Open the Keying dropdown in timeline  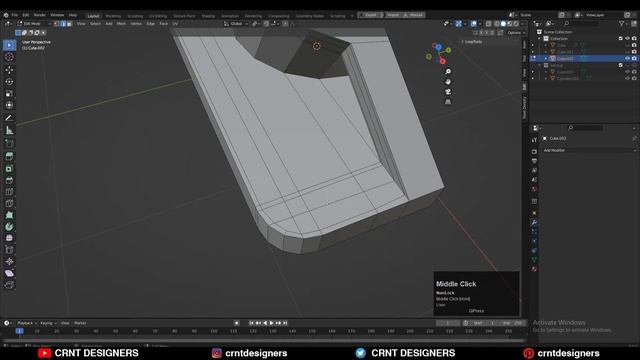pos(48,323)
